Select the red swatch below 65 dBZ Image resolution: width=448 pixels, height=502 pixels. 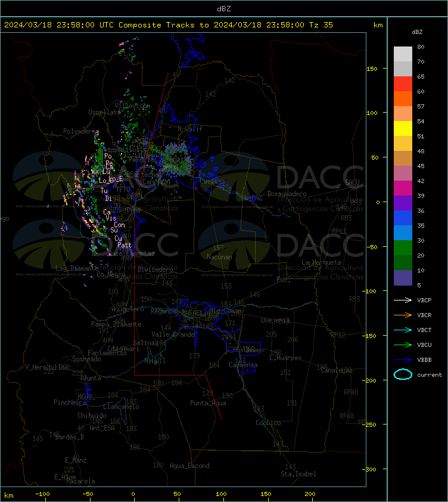(x=403, y=84)
